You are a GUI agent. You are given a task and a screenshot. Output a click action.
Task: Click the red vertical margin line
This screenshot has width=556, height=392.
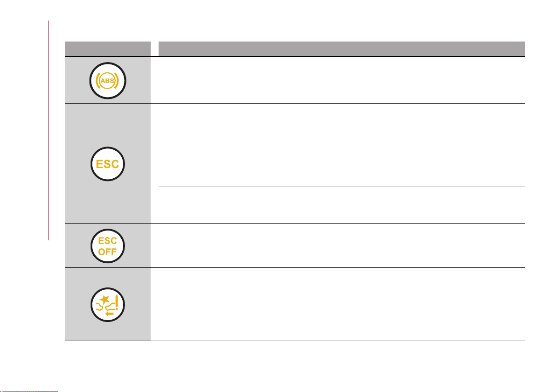48,131
